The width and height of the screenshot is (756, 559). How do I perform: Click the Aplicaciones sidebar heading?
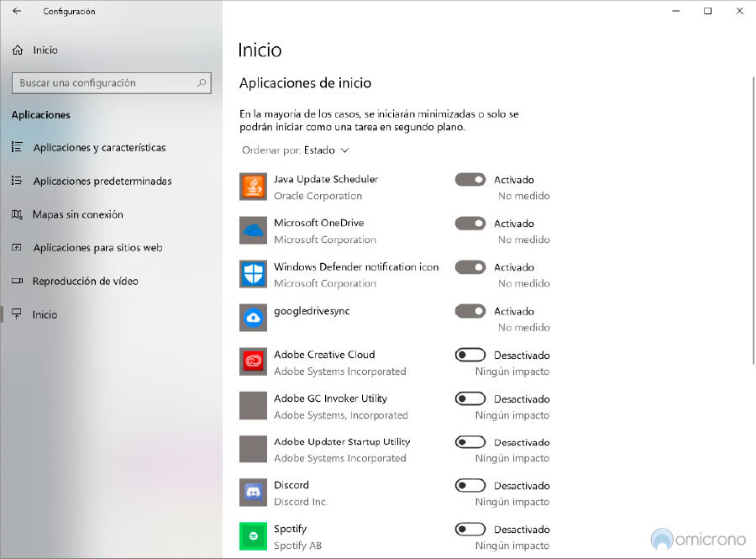point(41,115)
